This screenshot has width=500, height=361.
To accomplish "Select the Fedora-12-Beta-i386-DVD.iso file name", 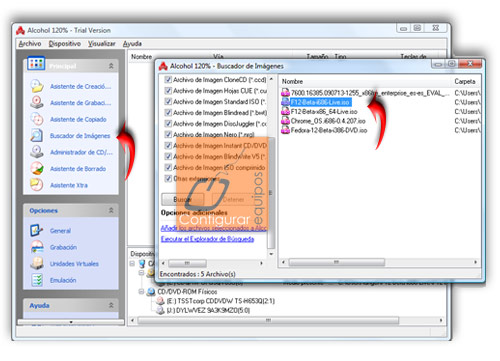I will click(x=329, y=130).
